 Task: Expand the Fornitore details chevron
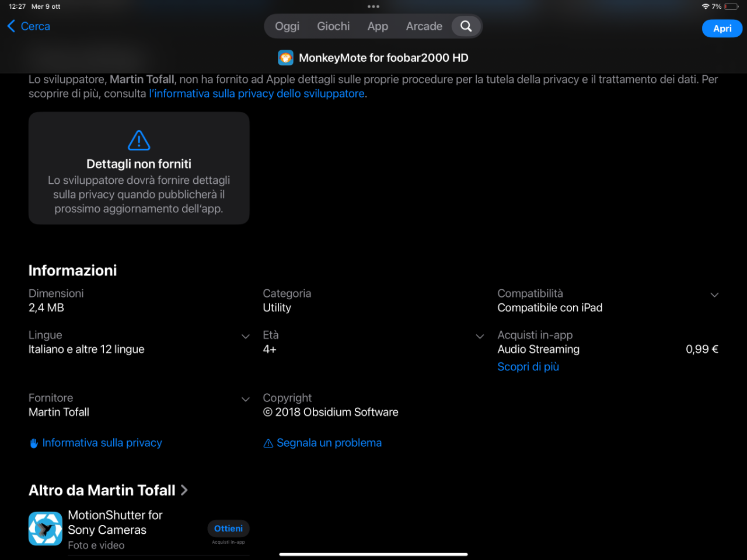[246, 400]
